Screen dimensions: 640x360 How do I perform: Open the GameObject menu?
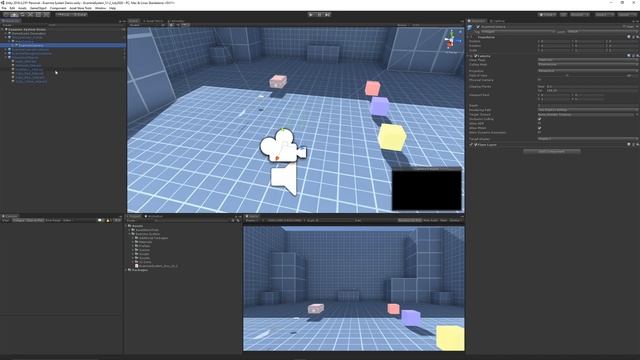[38, 8]
